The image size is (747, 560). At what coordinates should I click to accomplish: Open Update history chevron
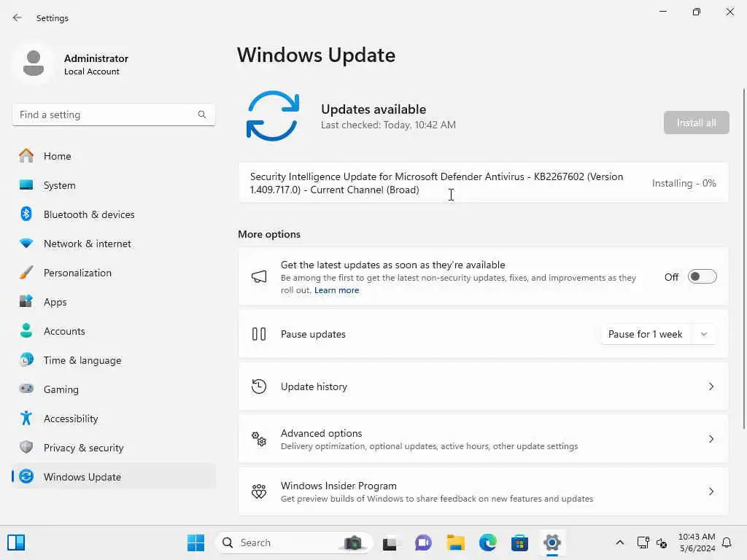coord(711,386)
